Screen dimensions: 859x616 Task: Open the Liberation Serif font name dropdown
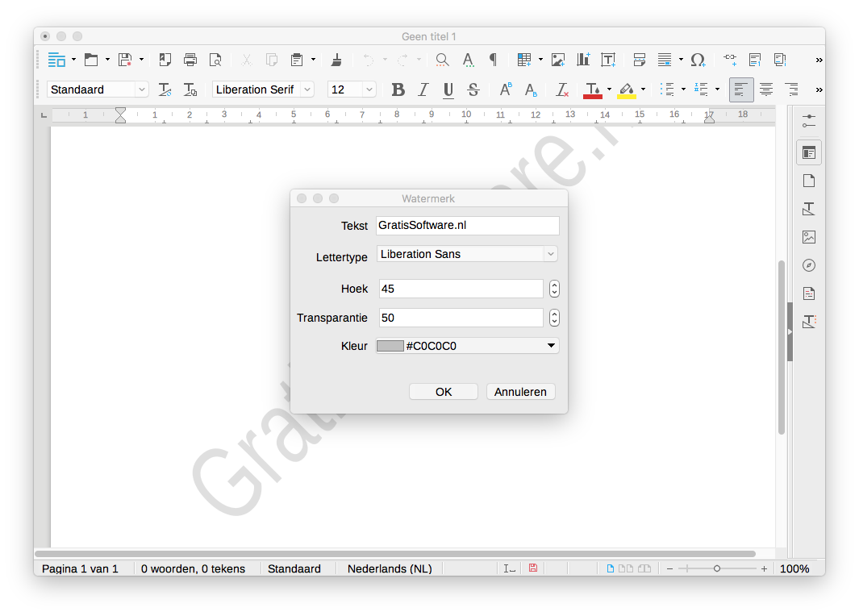(307, 89)
